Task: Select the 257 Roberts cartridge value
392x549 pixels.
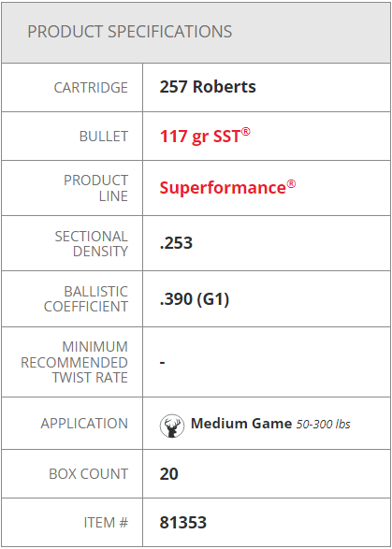Action: (x=208, y=87)
